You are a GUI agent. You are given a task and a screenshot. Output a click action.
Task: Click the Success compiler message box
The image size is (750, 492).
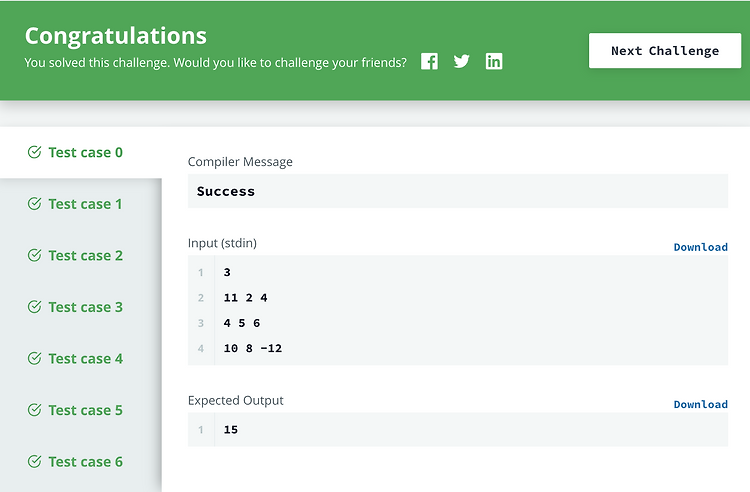[458, 191]
